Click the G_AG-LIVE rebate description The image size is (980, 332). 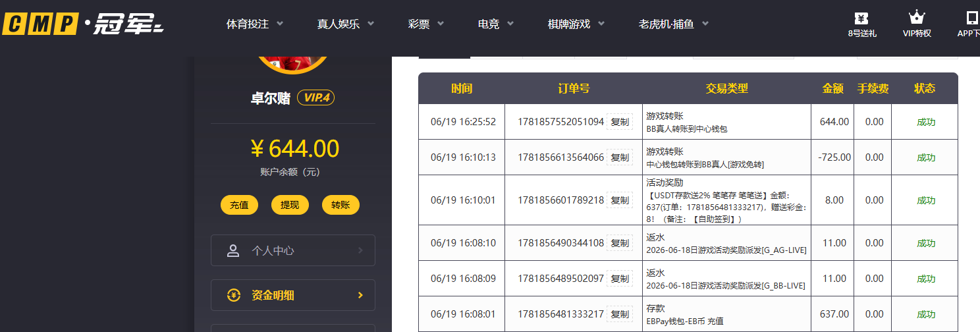(x=726, y=250)
